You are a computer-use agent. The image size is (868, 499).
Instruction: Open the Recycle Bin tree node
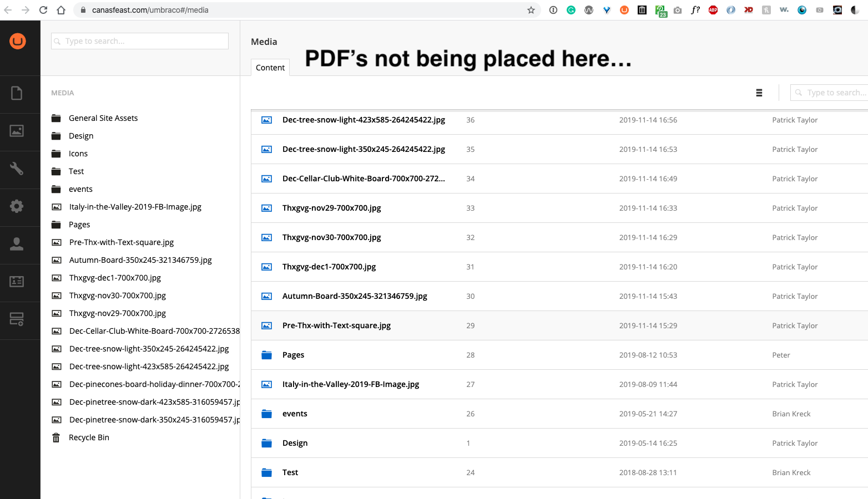89,437
